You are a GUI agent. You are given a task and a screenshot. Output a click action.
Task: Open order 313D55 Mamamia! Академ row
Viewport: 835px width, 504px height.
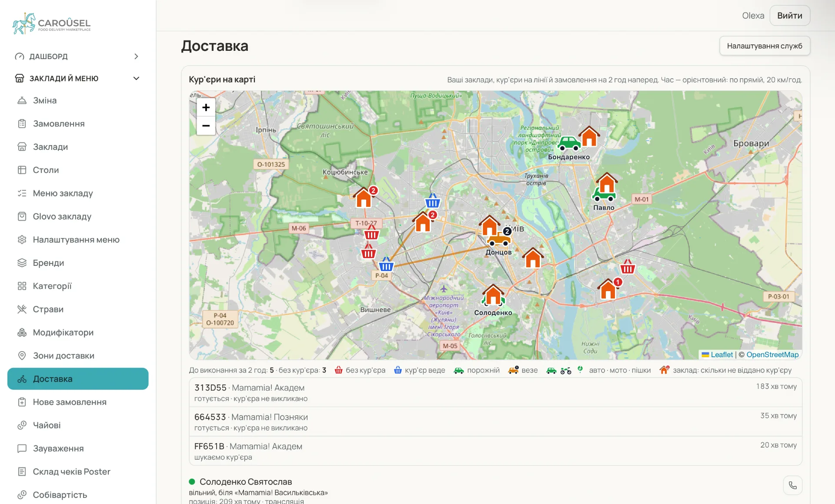[495, 392]
